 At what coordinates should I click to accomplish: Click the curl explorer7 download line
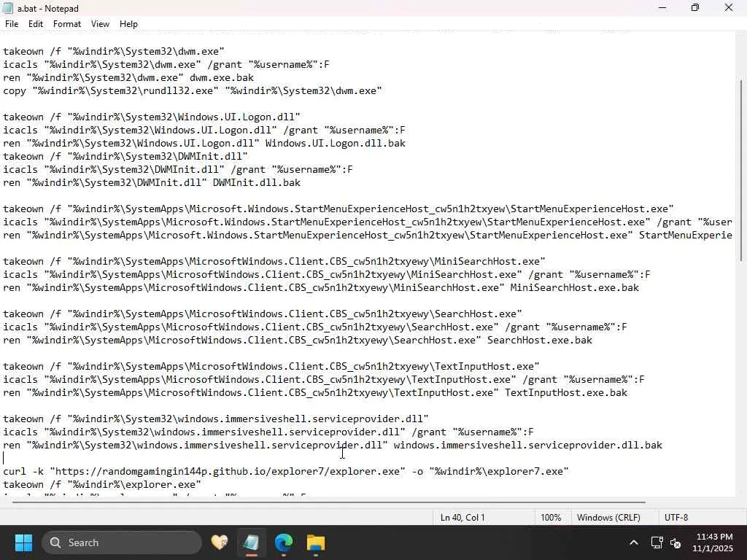tap(286, 472)
